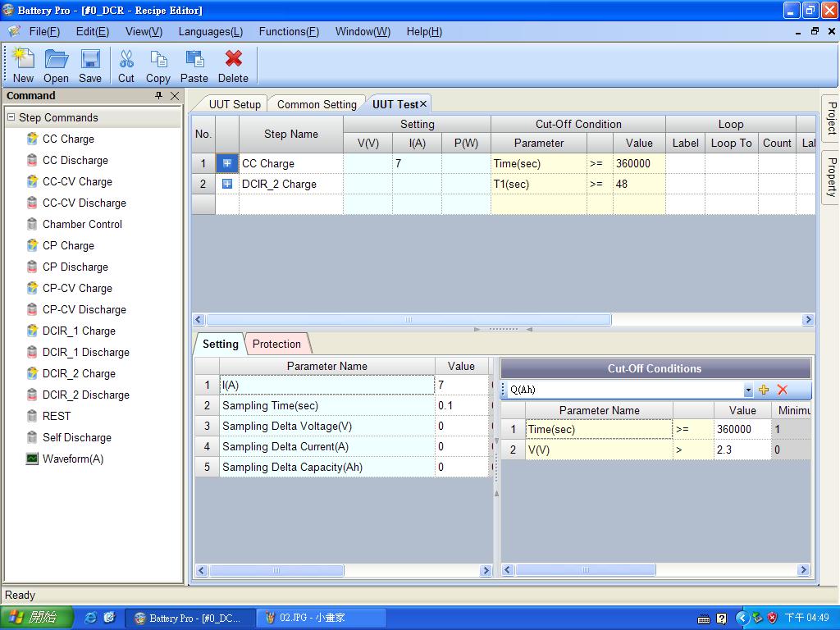
Task: Select the lower Setting tab
Action: [x=220, y=344]
